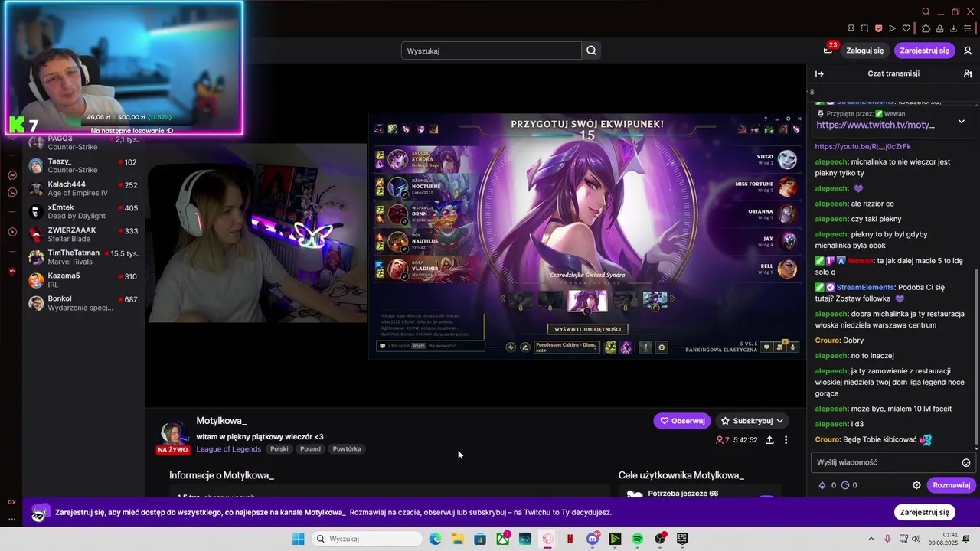The height and width of the screenshot is (551, 980).
Task: Take a snapshot with browser toolbar icon
Action: (864, 28)
